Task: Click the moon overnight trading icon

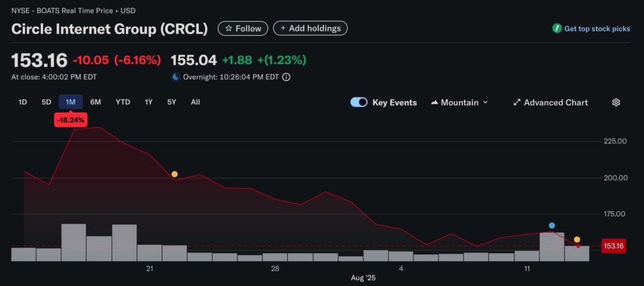Action: click(x=175, y=77)
